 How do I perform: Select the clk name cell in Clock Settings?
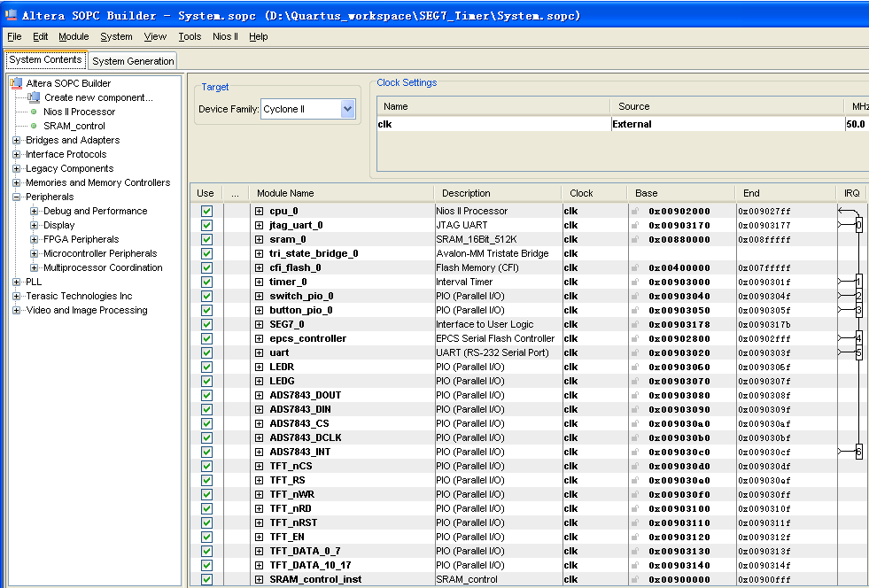493,124
